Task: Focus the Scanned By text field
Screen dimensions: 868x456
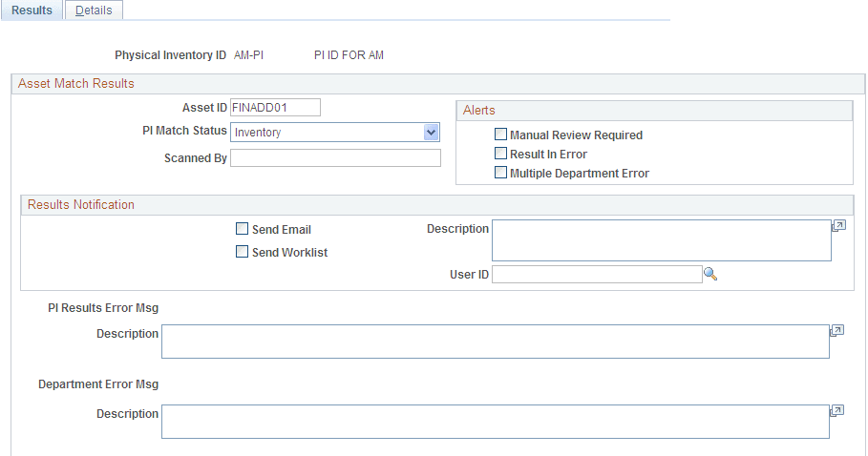Action: click(x=335, y=158)
